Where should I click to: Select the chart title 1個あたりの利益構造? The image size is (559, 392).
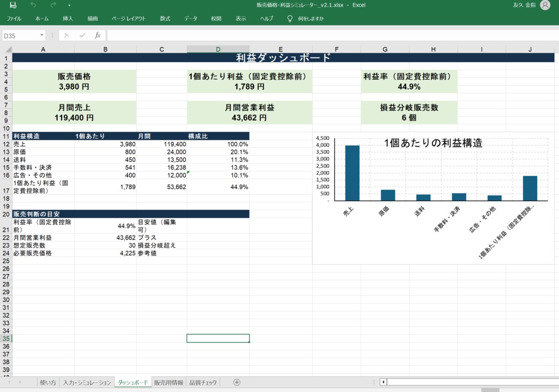433,143
